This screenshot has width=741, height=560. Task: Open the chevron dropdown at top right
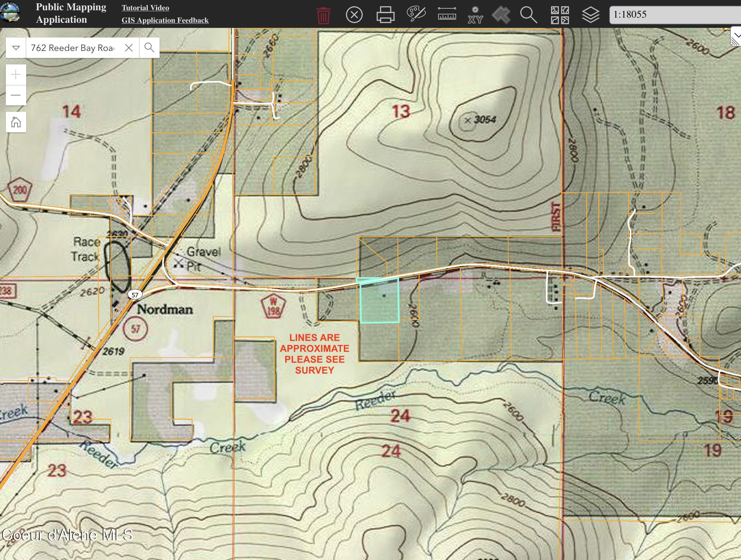(736, 36)
